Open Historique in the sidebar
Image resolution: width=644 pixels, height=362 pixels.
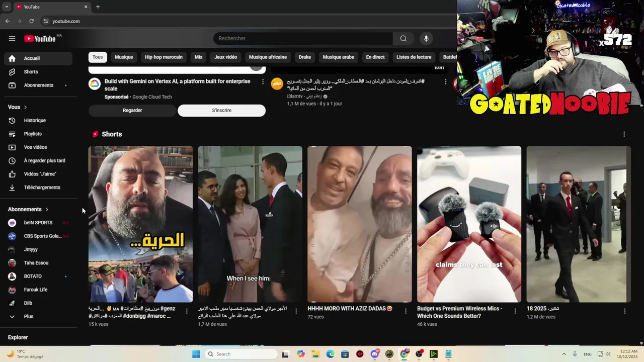38,121
